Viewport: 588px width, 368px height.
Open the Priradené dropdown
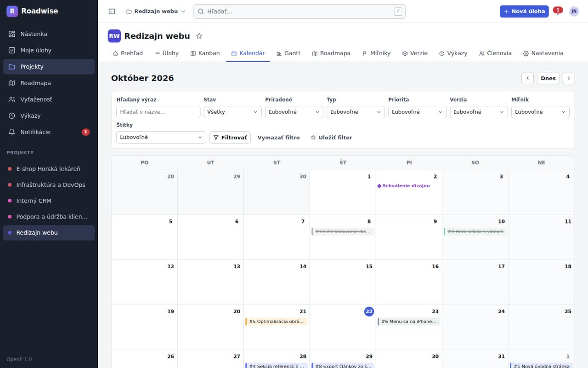tap(294, 112)
